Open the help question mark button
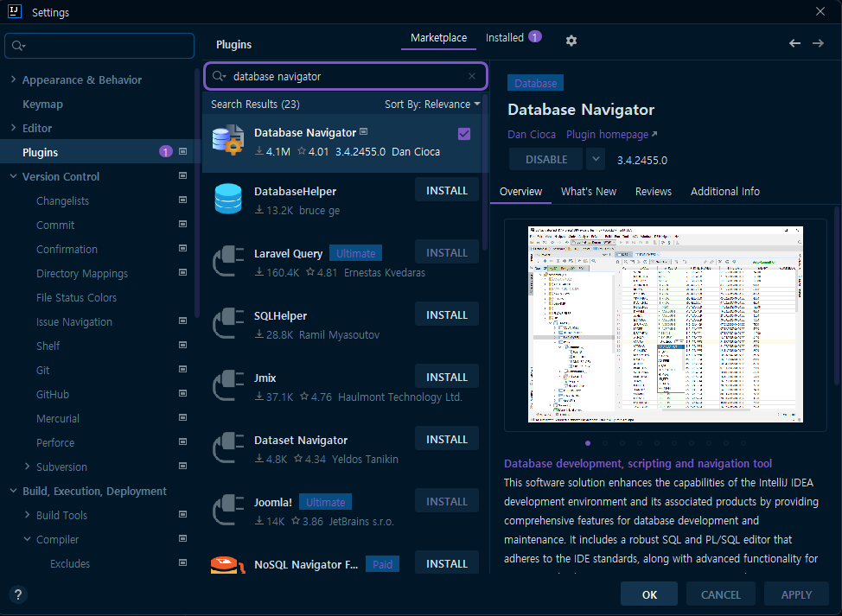Screen dimensions: 842x616 18,594
